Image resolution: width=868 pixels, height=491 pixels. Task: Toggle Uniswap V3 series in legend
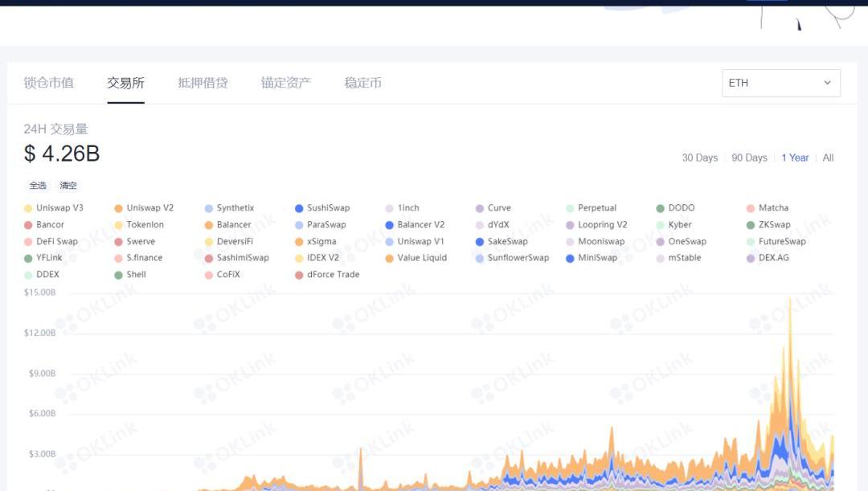point(54,208)
